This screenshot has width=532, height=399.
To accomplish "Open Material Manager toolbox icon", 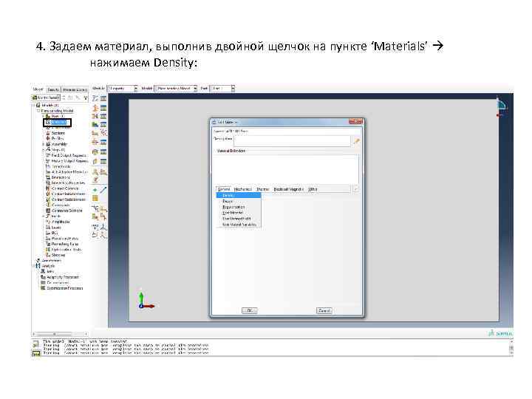I will click(103, 98).
